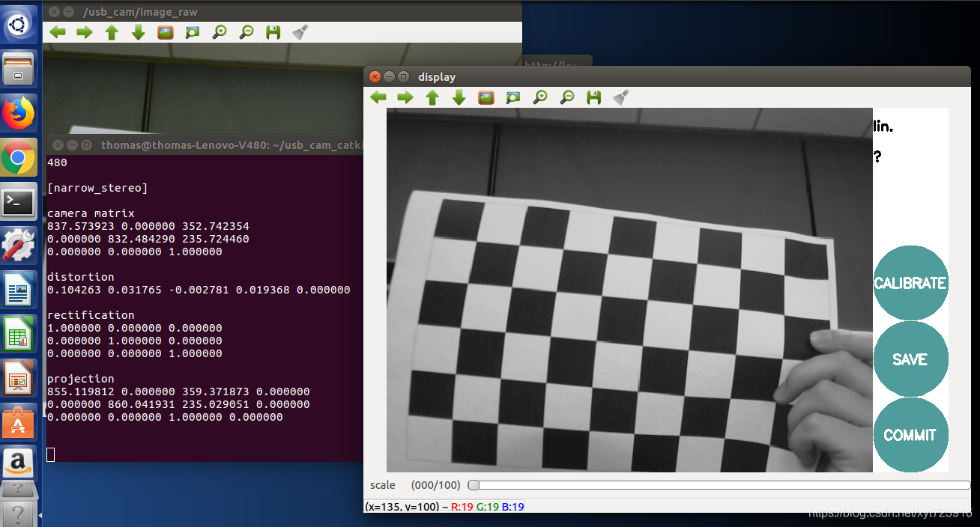Viewport: 980px width, 527px height.
Task: Click the /usb_cam/image_raw window title bar
Action: pyautogui.click(x=282, y=11)
